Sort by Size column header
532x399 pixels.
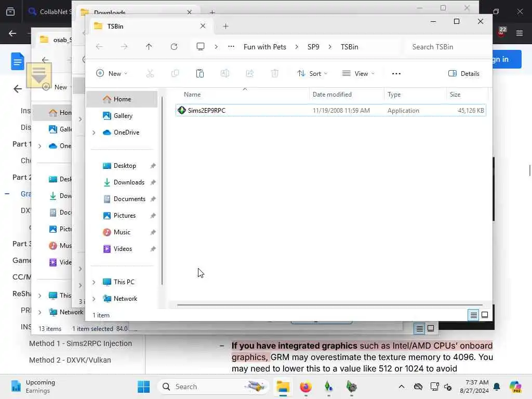[455, 95]
